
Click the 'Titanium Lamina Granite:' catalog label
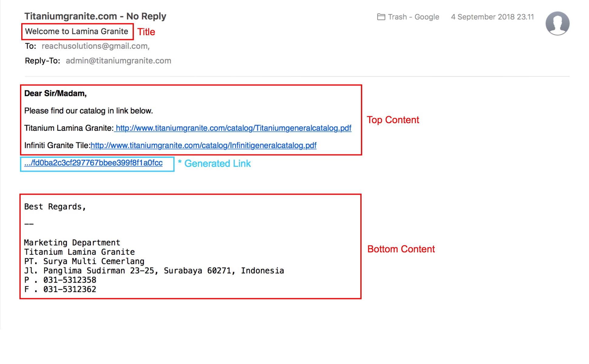(69, 128)
